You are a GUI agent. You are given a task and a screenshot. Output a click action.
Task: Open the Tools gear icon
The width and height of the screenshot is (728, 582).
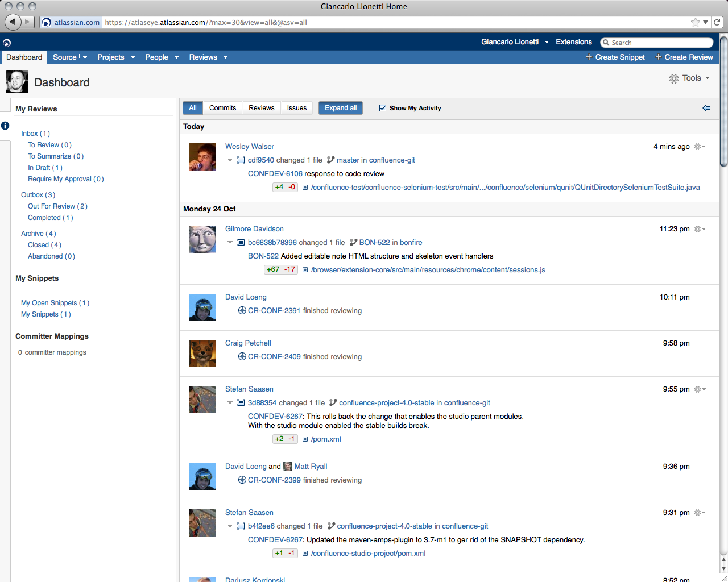[x=674, y=78]
